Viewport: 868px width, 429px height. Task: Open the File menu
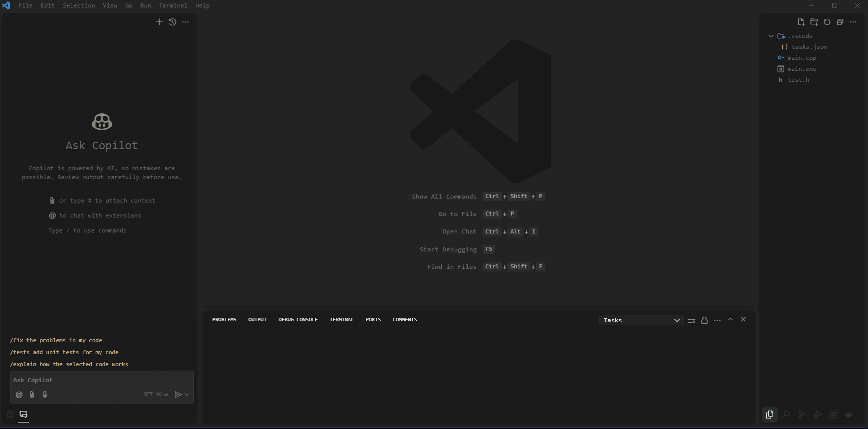(x=25, y=5)
